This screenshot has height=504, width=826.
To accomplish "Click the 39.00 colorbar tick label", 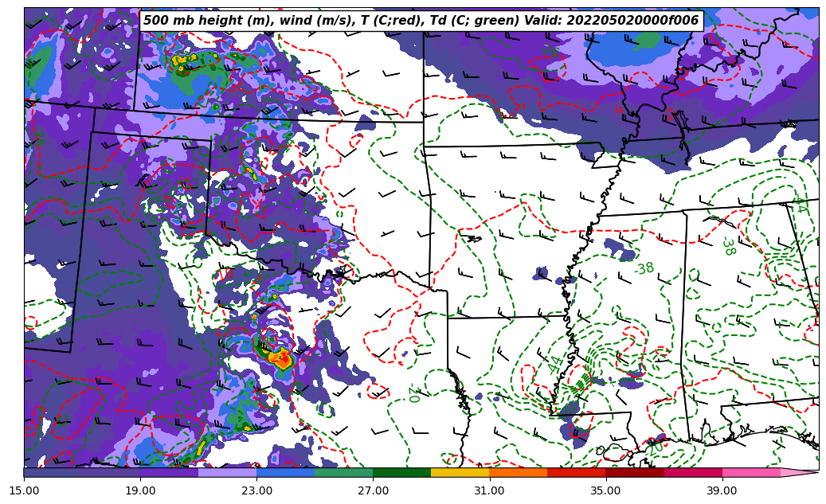I will coord(722,490).
